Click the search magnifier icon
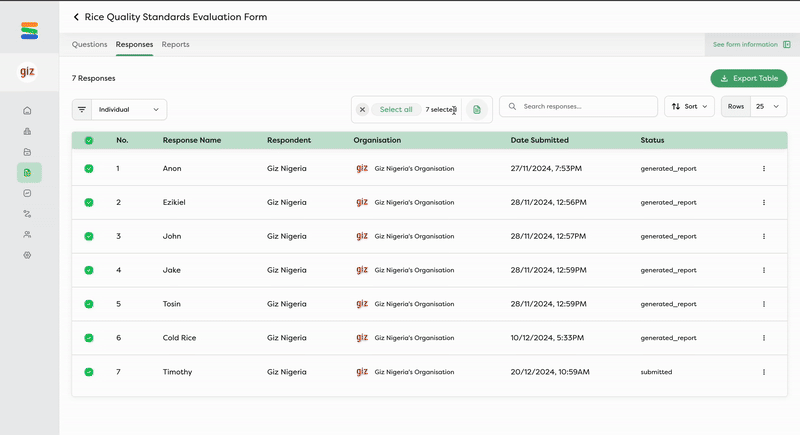This screenshot has width=800, height=435. 512,107
